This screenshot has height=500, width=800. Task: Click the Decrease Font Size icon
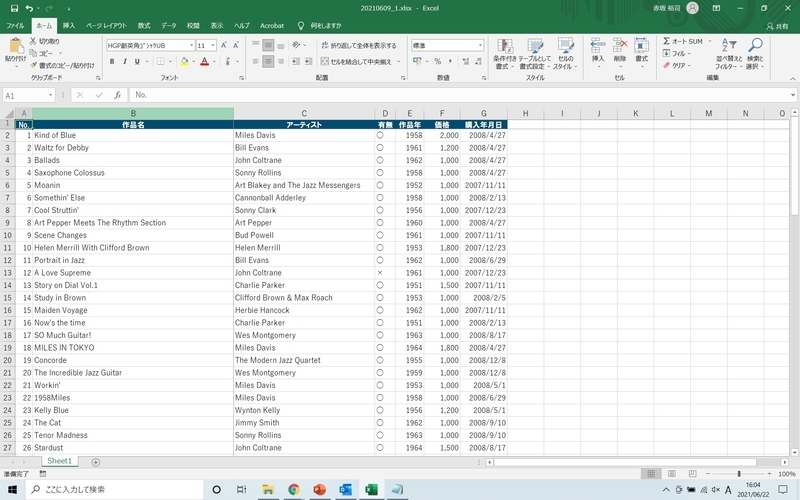click(236, 45)
